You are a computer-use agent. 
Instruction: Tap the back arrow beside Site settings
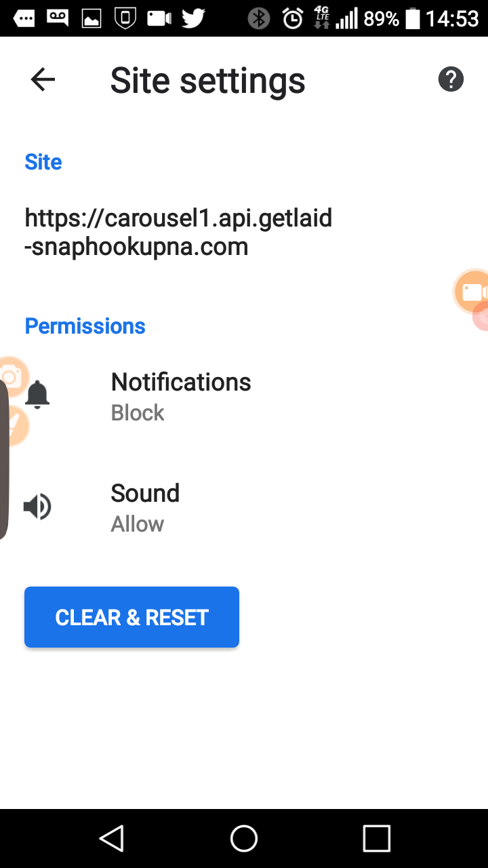click(x=43, y=80)
